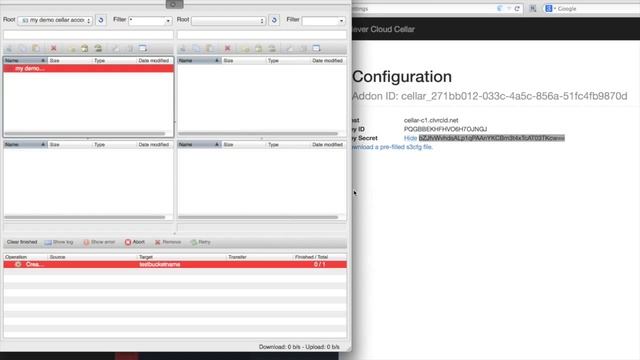The height and width of the screenshot is (360, 640).
Task: Sort bottom-right pane by Size column
Action: pyautogui.click(x=243, y=144)
